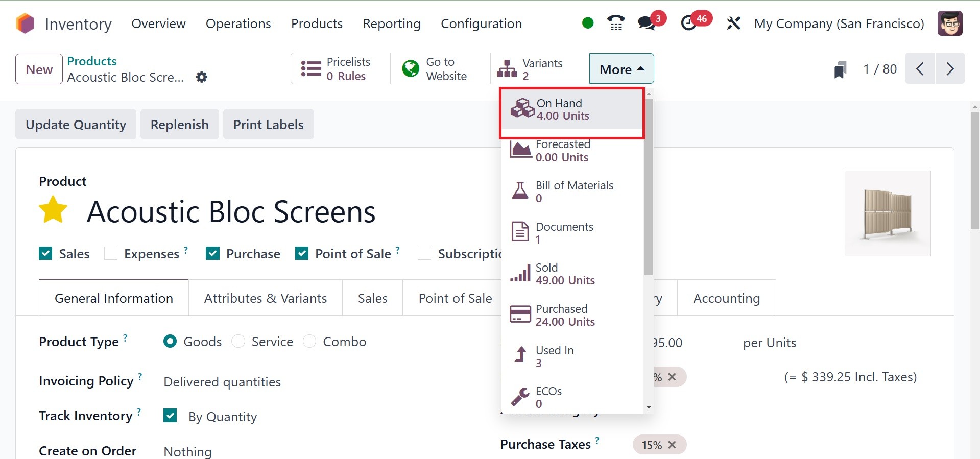Go to the next product record
This screenshot has width=980, height=459.
950,68
